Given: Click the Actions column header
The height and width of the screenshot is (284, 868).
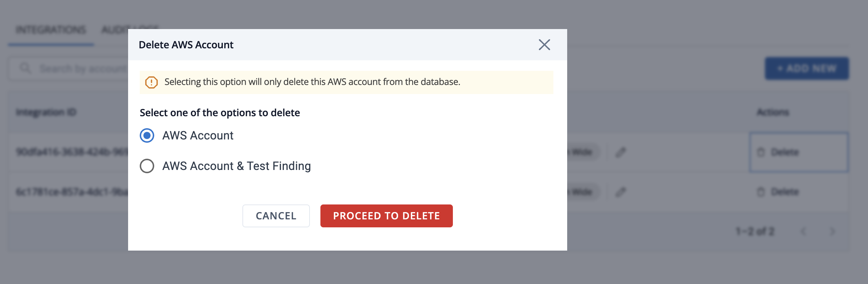Looking at the screenshot, I should (x=773, y=113).
